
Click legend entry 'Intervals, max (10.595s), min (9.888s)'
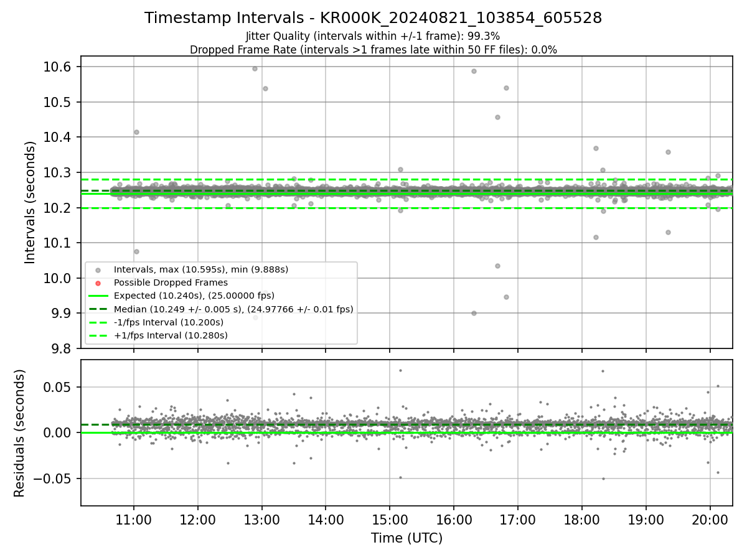pos(201,269)
